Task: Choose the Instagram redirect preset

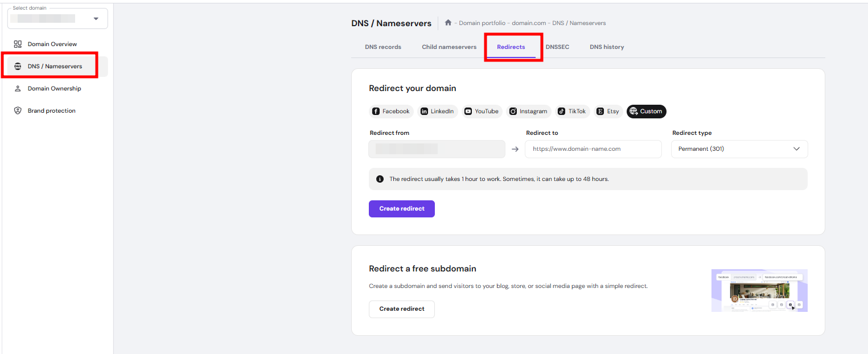Action: pos(528,111)
